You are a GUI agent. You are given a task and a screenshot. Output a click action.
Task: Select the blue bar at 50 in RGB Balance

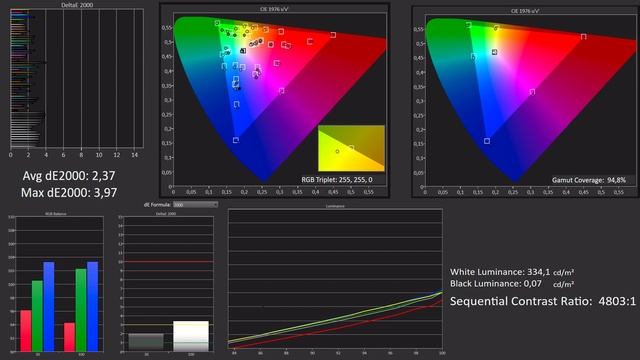pyautogui.click(x=49, y=307)
